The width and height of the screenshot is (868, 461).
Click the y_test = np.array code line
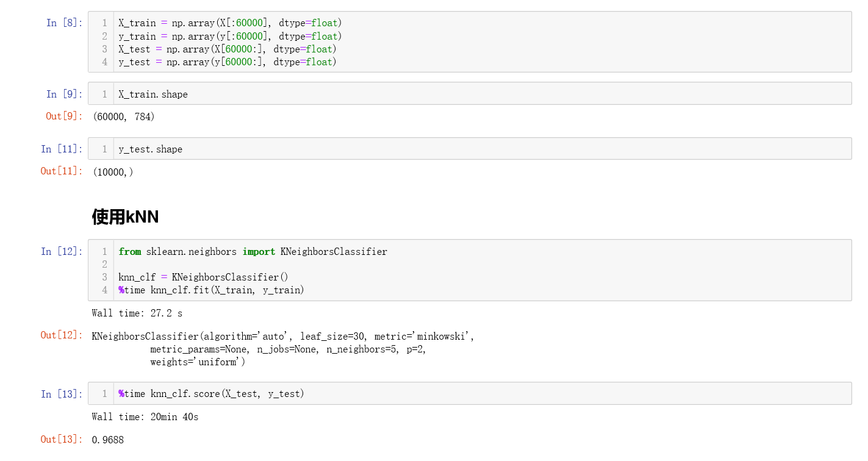click(228, 62)
